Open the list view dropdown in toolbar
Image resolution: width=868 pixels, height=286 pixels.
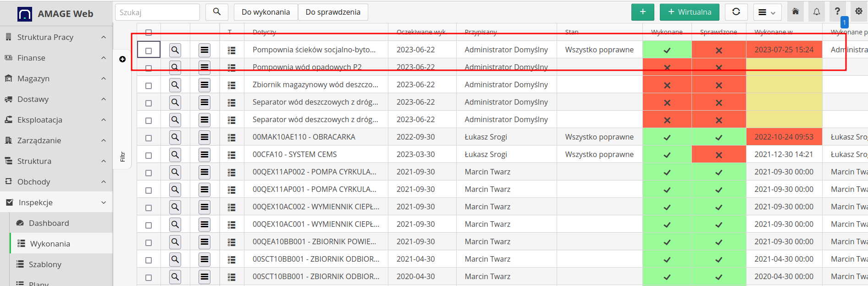tap(767, 12)
